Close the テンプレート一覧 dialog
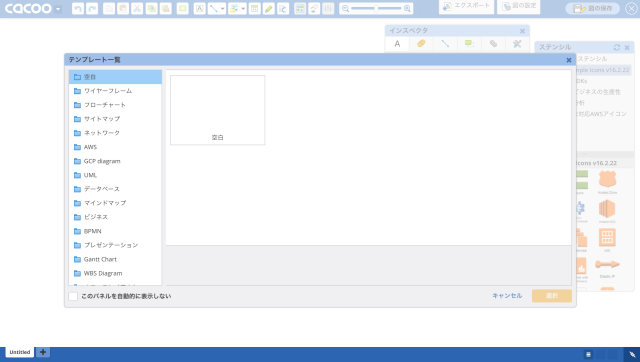Image resolution: width=640 pixels, height=362 pixels. point(569,60)
